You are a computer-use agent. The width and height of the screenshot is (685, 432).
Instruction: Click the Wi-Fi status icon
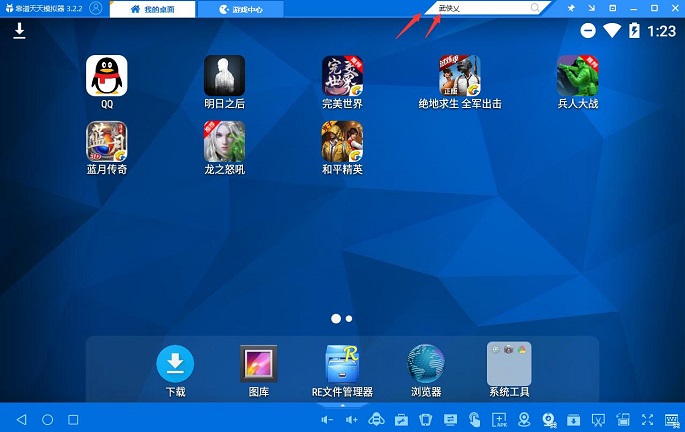pos(612,31)
